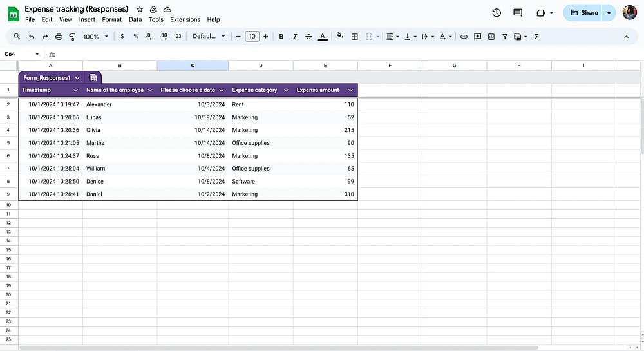Open the Google Sheets home icon
Image resolution: width=644 pixels, height=351 pixels.
coord(13,14)
